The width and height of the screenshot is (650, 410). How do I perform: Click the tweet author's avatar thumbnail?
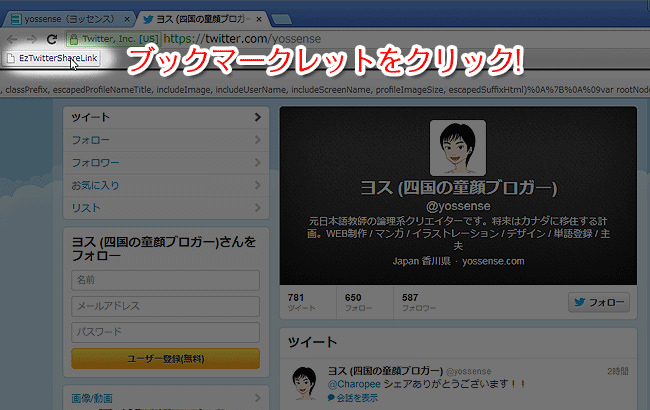pyautogui.click(x=305, y=383)
